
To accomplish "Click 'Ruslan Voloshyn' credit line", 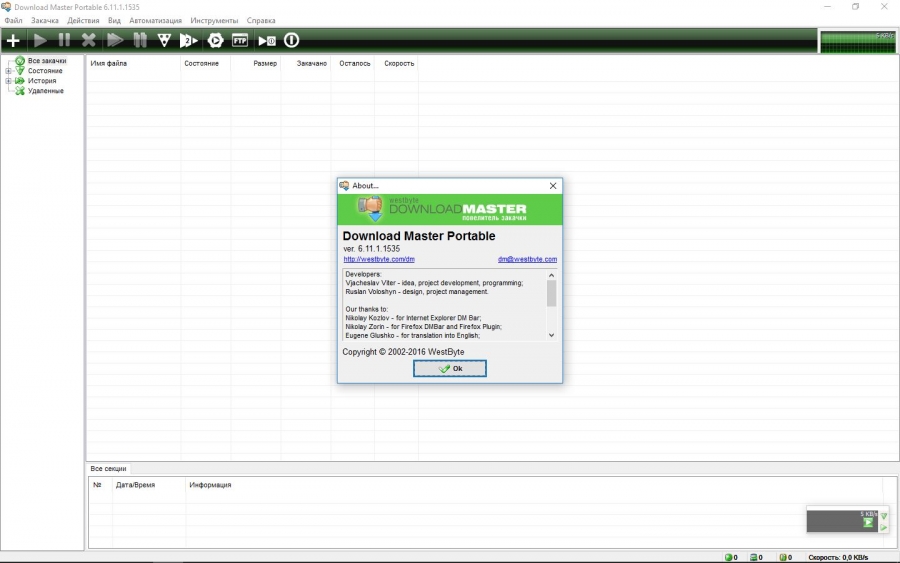I will point(417,292).
